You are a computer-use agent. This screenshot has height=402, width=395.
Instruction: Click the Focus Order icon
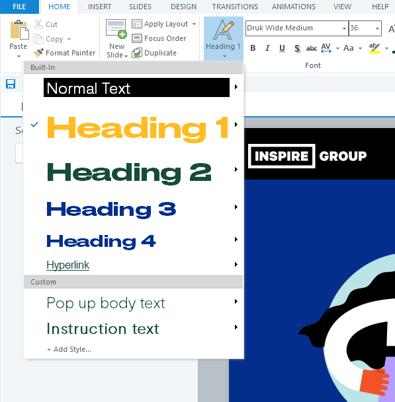click(x=137, y=38)
